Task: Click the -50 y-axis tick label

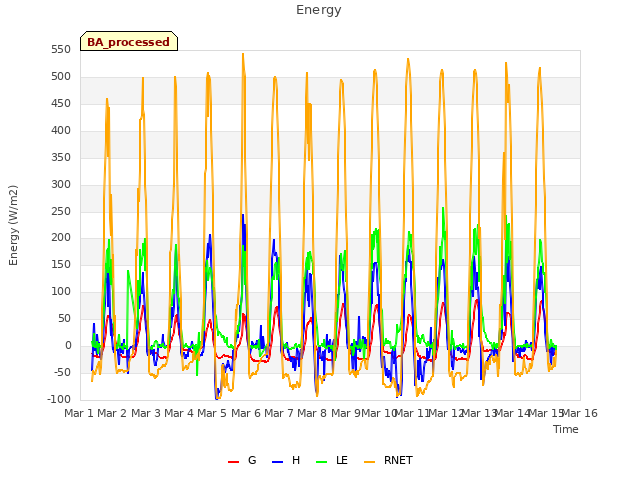Action: 62,372
